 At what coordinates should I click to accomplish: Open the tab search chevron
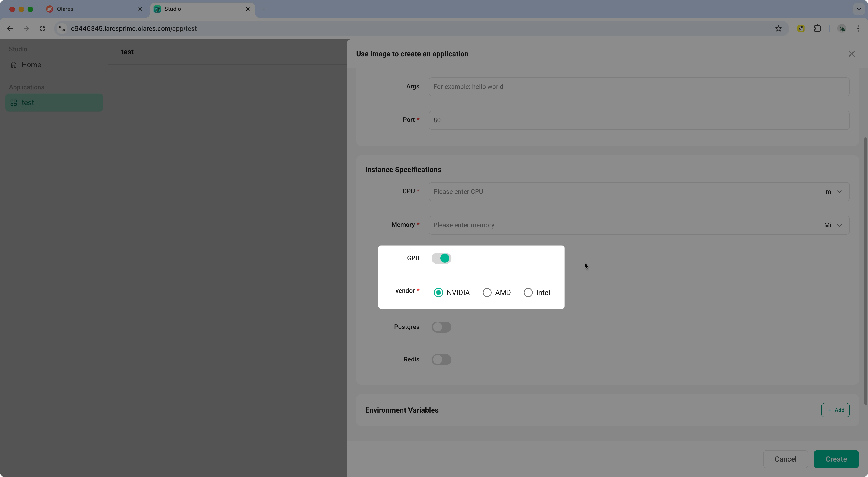[859, 9]
